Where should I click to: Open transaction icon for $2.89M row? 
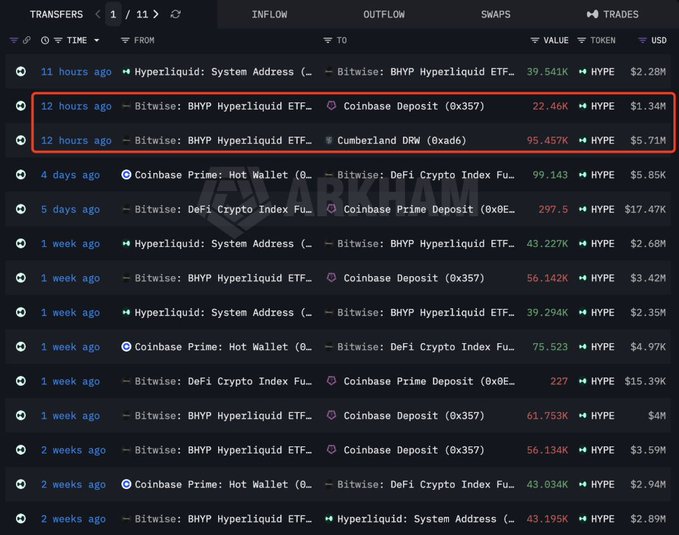tap(21, 519)
